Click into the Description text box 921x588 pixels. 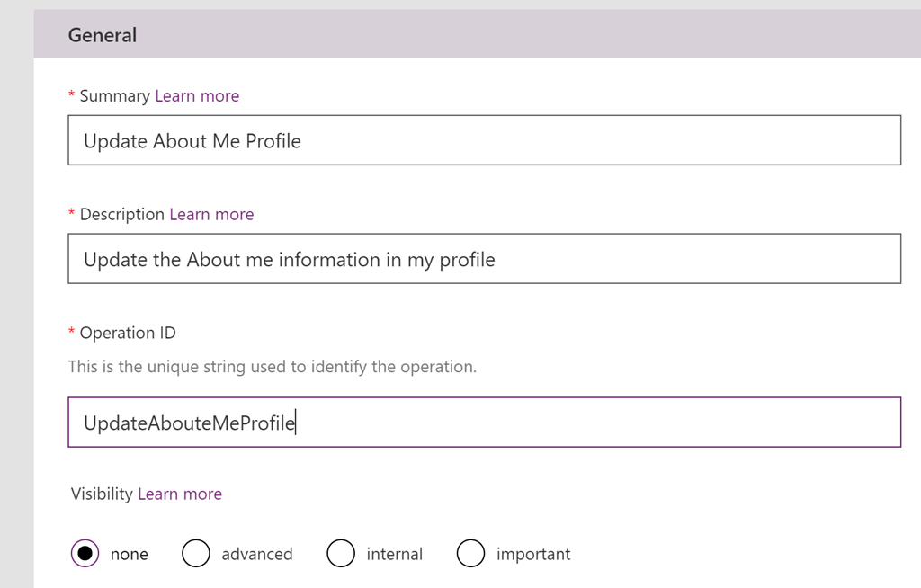[x=485, y=259]
